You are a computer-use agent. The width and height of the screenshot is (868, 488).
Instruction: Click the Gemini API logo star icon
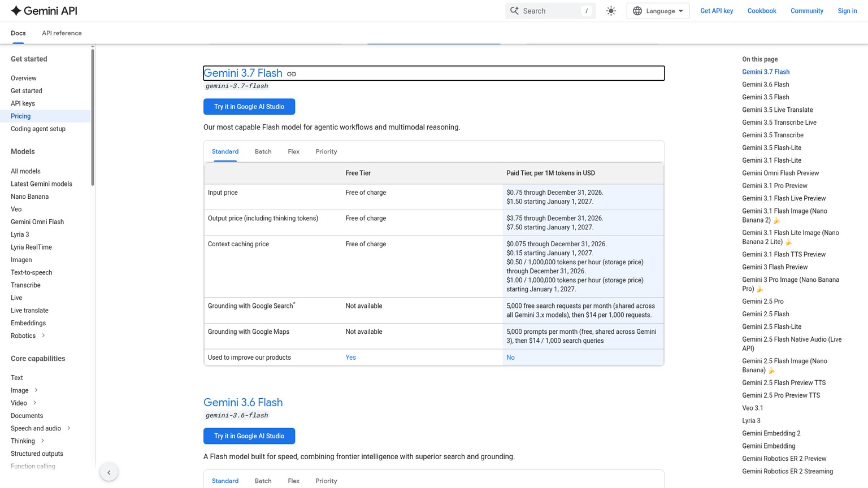(x=16, y=11)
